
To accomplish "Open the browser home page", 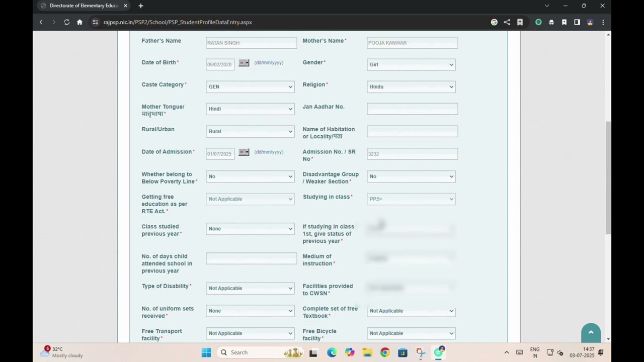I will (79, 22).
